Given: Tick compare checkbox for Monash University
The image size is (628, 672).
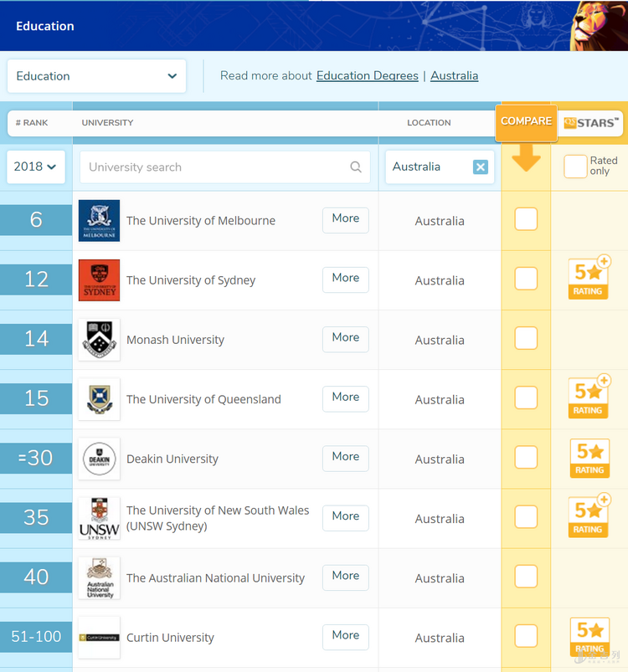Looking at the screenshot, I should [x=526, y=338].
